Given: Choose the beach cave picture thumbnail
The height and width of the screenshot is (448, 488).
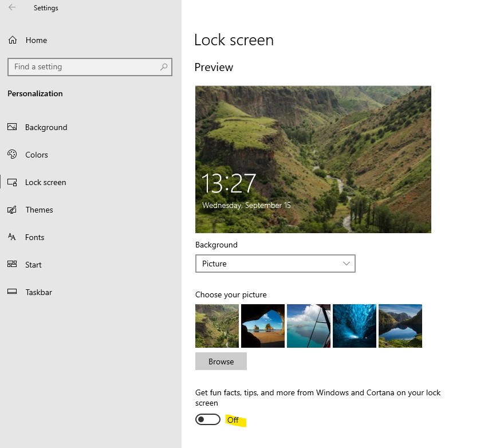Looking at the screenshot, I should (x=263, y=325).
